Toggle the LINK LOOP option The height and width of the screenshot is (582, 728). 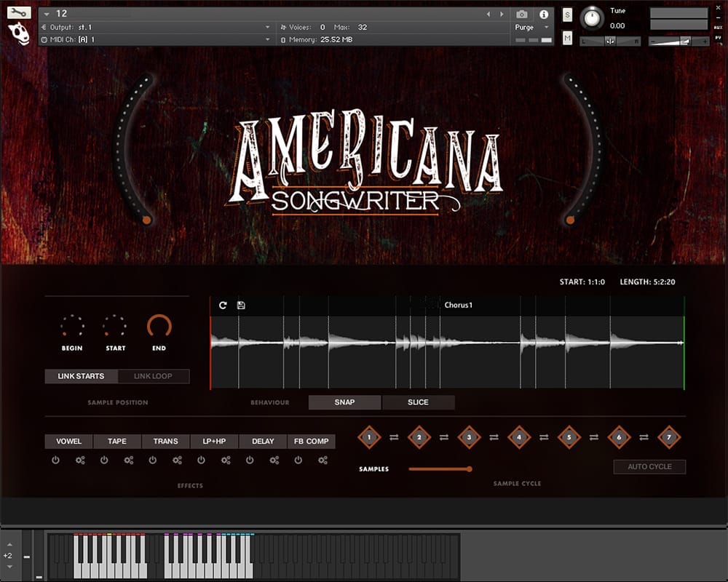click(x=153, y=376)
